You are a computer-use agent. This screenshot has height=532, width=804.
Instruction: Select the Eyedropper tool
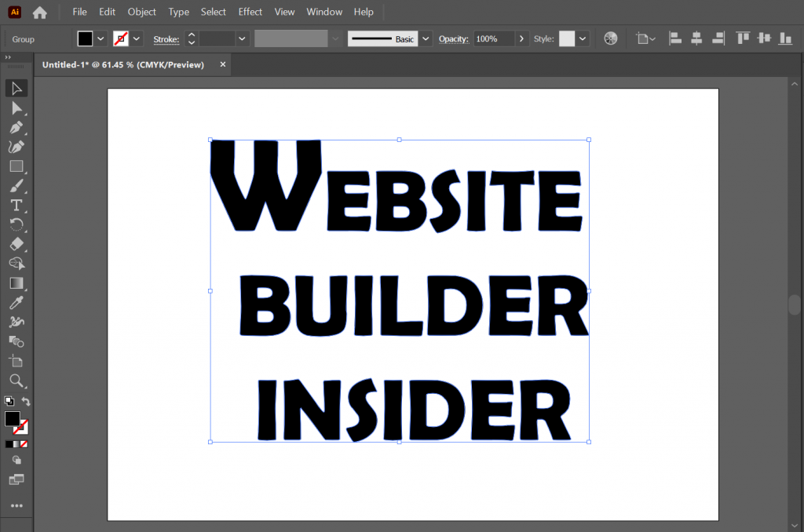click(17, 302)
